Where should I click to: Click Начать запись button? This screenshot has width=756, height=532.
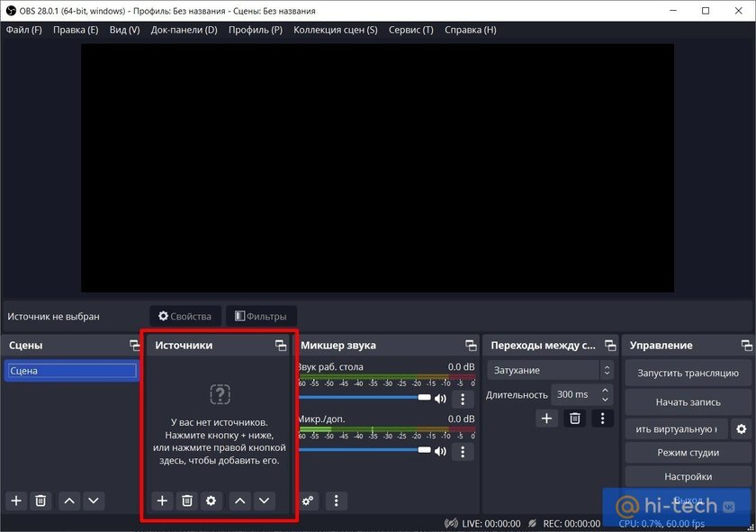(x=688, y=402)
